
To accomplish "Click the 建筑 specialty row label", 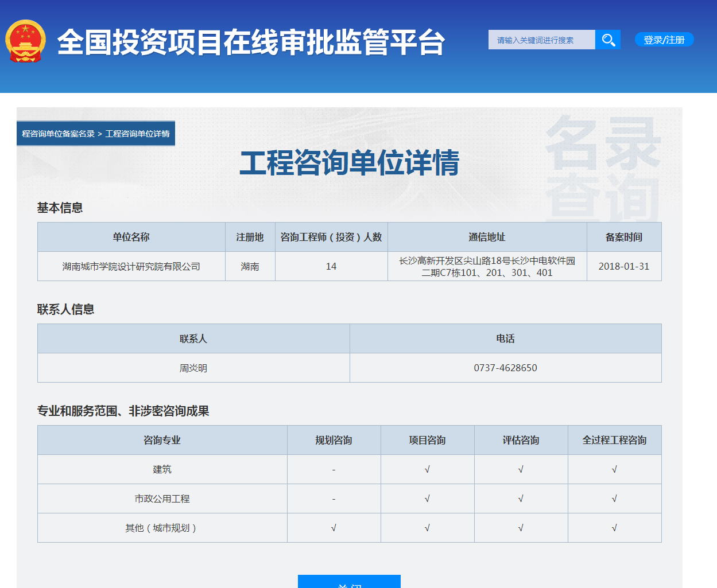I will coord(162,470).
